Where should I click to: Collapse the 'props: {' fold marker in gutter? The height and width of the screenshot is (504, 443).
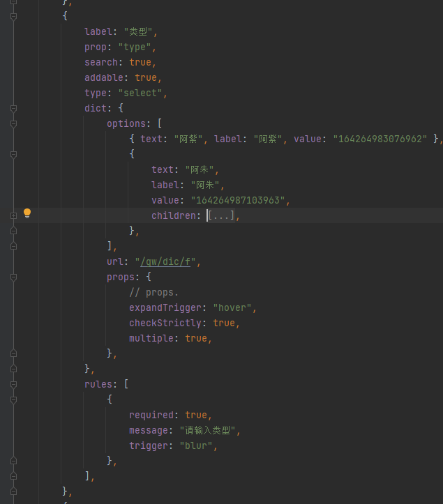[x=13, y=277]
